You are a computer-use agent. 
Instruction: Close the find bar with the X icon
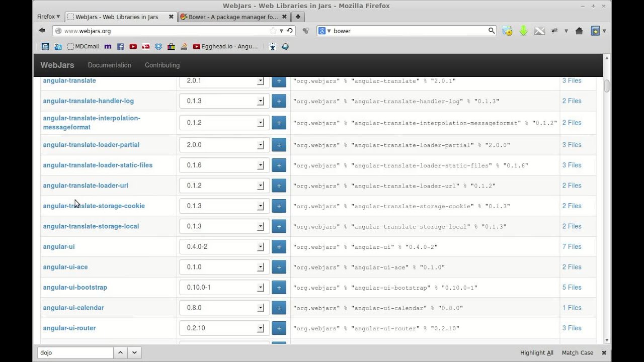point(604,352)
